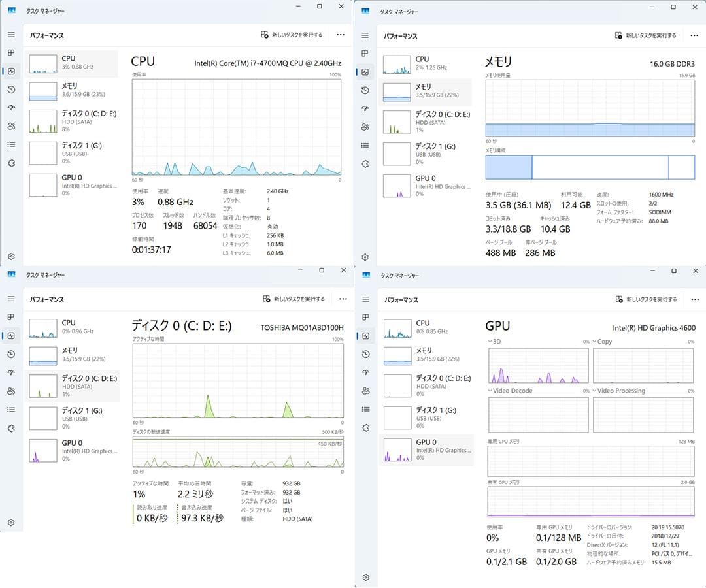
Task: Open Settings gear in ディスク 0 window
Action: (11, 522)
